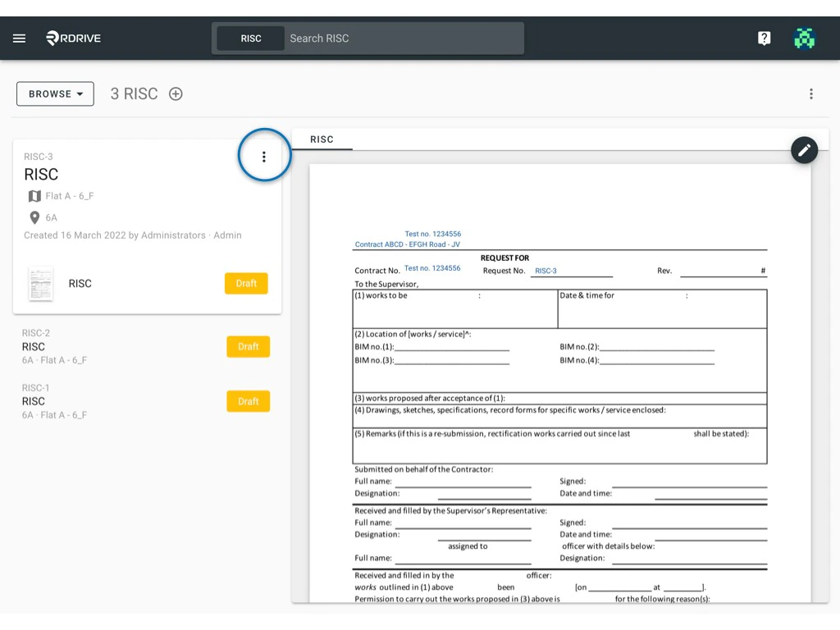Click the Draft badge on the RISC-3 card
Image resolution: width=840 pixels, height=630 pixels.
[246, 283]
